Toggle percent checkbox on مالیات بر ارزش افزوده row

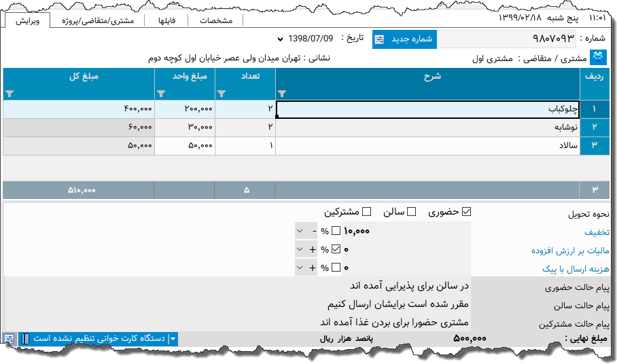(336, 249)
